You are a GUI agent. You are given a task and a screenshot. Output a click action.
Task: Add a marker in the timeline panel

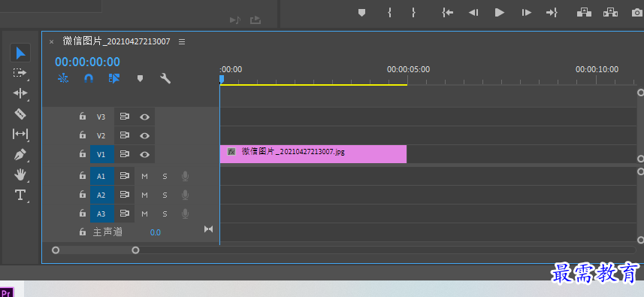pos(140,78)
